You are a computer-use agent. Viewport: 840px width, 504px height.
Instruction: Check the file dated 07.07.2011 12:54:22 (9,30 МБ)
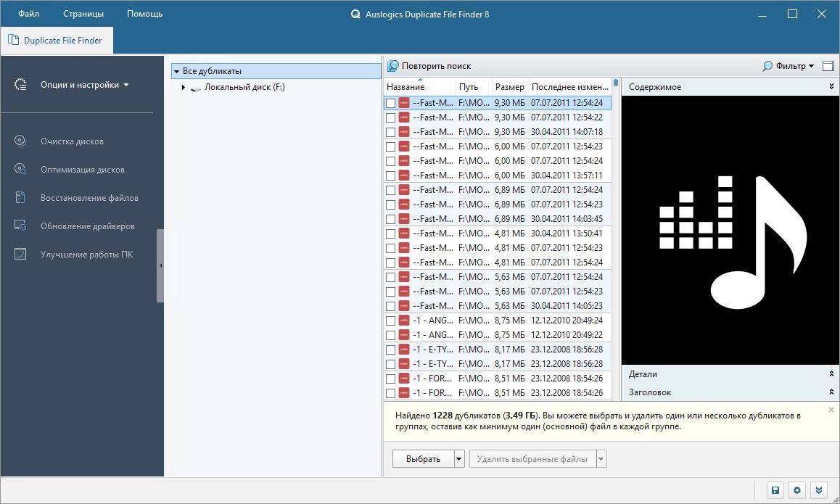pyautogui.click(x=390, y=117)
